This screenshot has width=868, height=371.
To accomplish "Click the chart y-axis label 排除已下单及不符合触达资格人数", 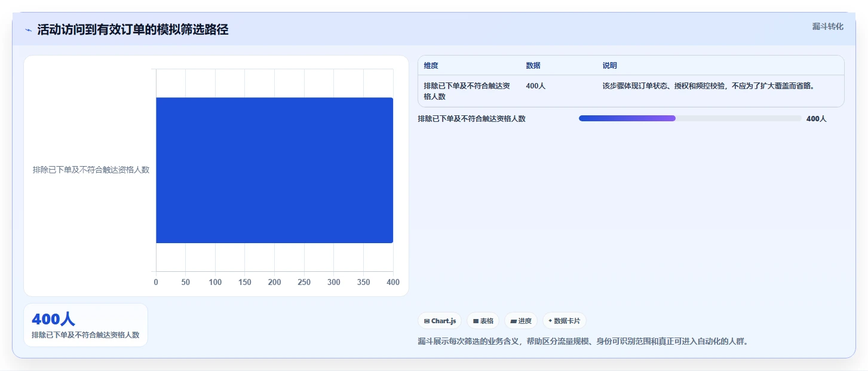I will point(91,170).
